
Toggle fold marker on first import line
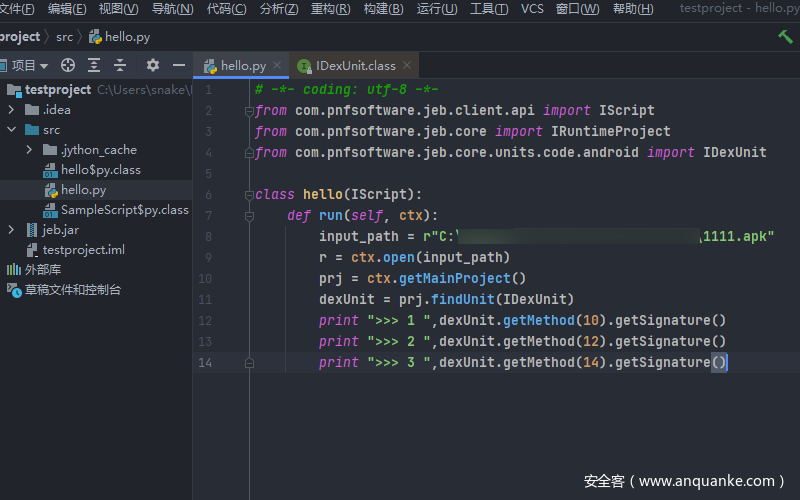(x=249, y=111)
